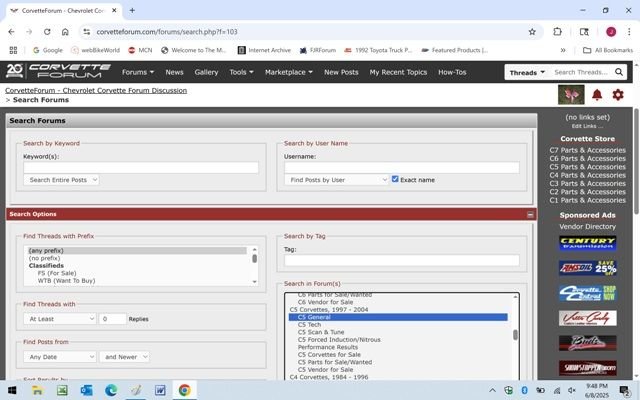640x400 pixels.
Task: Open C1 Parts & Accessories link
Action: 587,200
